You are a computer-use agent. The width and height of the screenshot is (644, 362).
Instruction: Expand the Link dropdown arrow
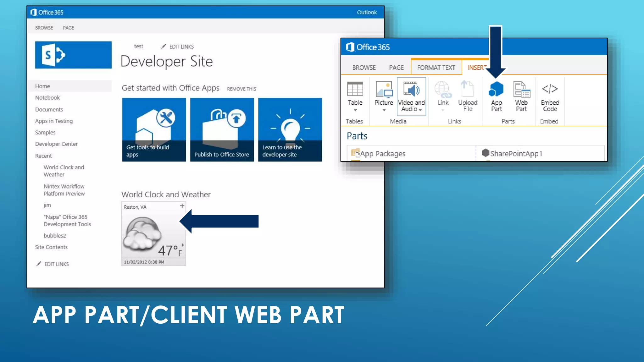tap(443, 110)
